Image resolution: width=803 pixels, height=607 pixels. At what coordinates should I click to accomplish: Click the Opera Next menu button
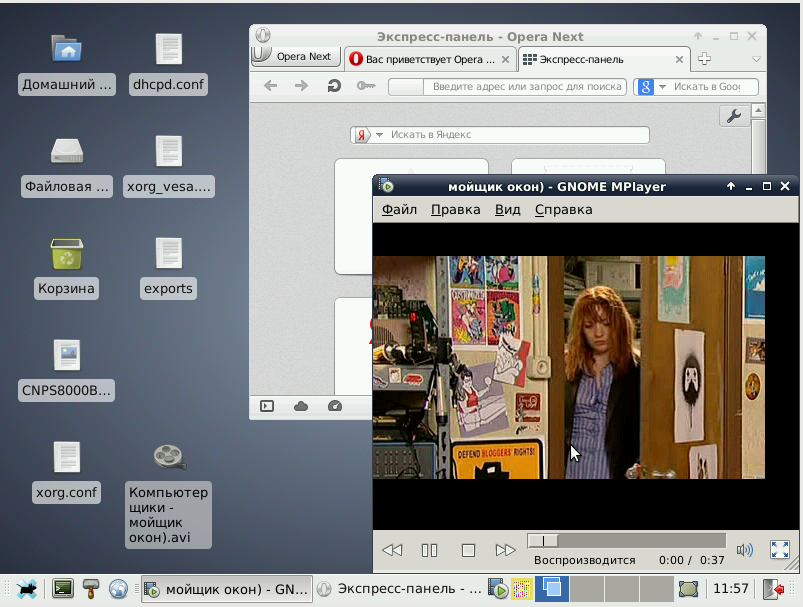pos(296,56)
